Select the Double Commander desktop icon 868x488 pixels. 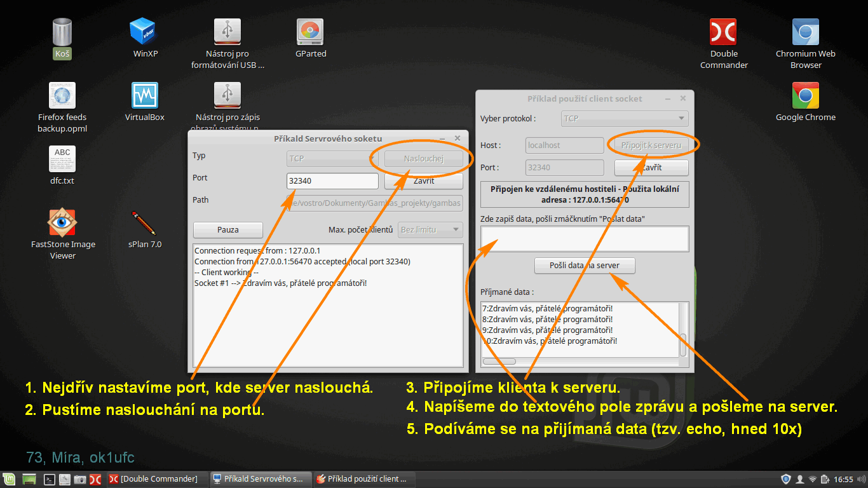723,32
